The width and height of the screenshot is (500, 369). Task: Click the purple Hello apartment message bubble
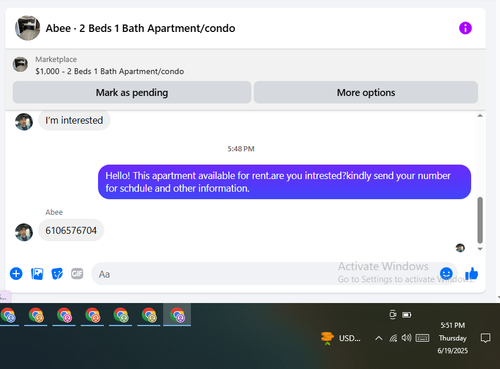coord(284,182)
